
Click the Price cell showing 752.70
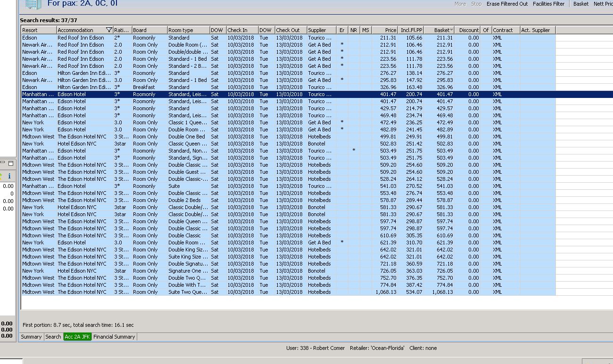(385, 278)
